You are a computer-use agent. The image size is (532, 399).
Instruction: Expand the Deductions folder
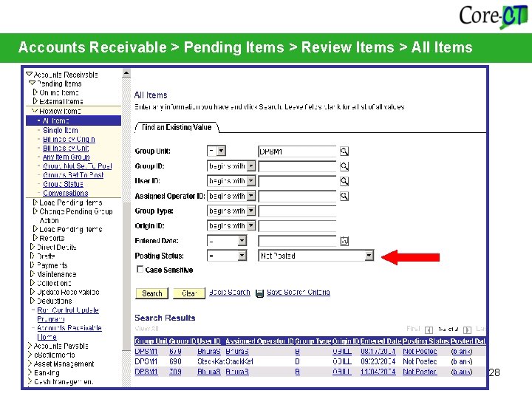(33, 301)
